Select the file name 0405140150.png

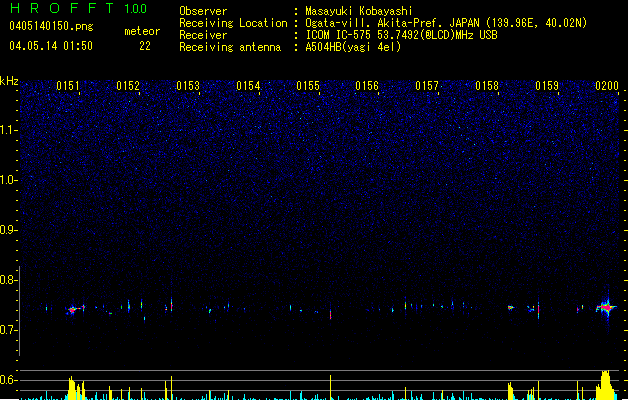(51, 26)
